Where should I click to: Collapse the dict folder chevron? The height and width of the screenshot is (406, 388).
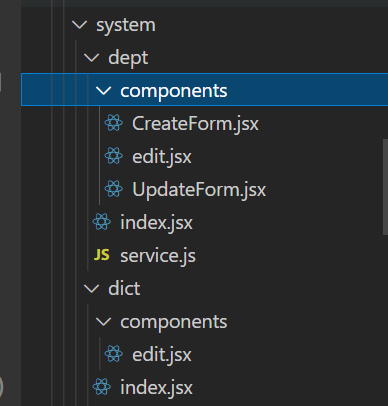coord(91,288)
